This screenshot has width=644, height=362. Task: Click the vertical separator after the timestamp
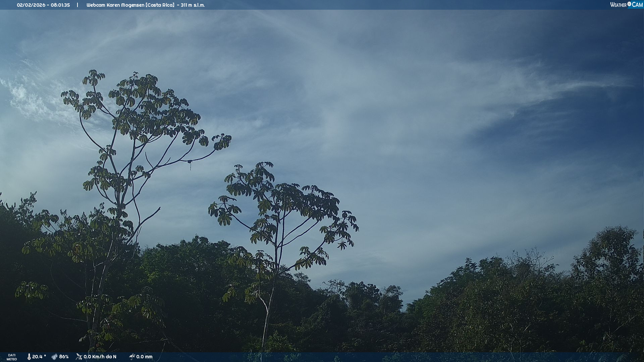[x=77, y=5]
